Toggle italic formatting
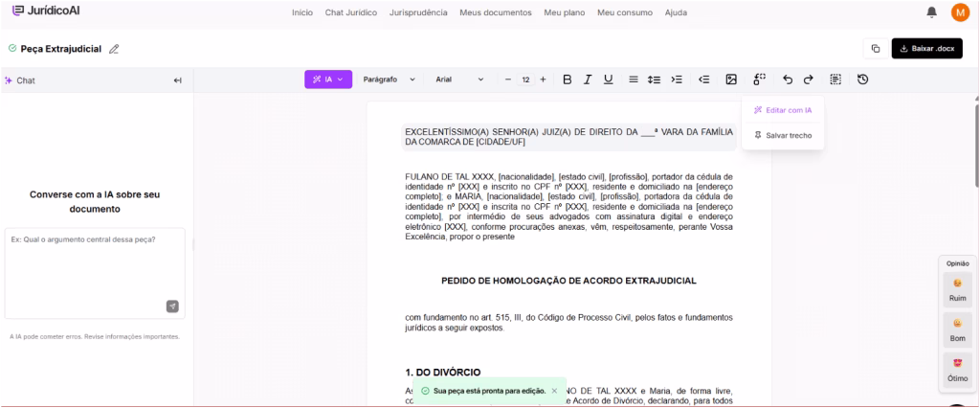This screenshot has width=980, height=408. coord(588,79)
